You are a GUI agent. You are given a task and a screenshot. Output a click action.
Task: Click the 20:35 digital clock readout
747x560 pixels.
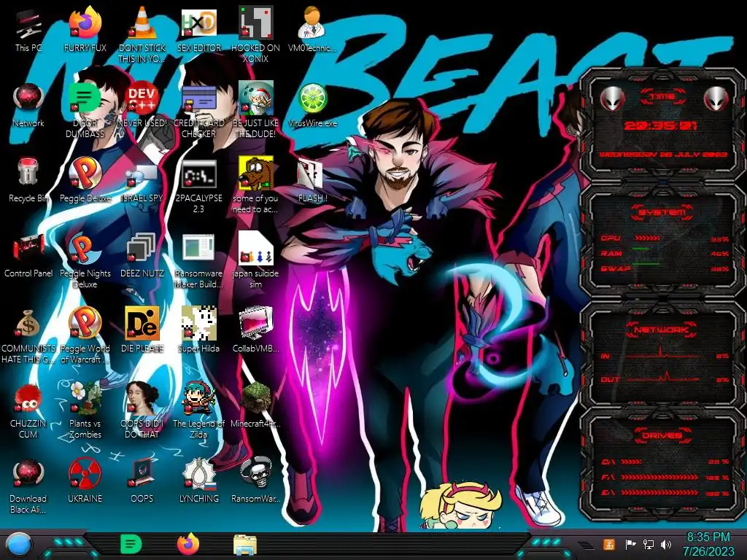coord(661,125)
